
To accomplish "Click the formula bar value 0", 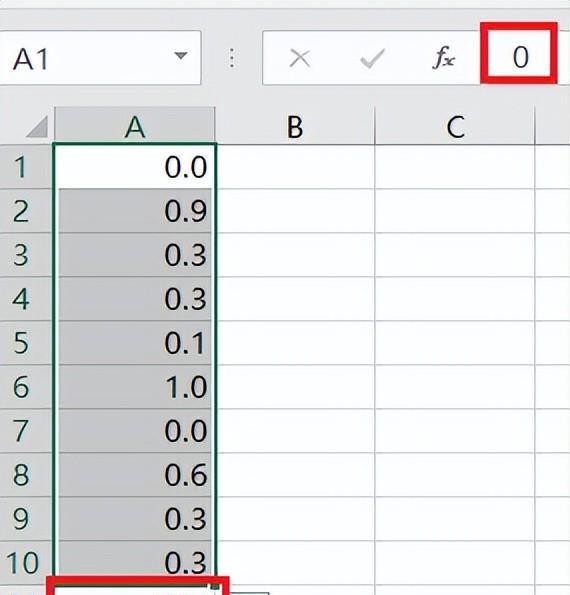I will pos(520,57).
